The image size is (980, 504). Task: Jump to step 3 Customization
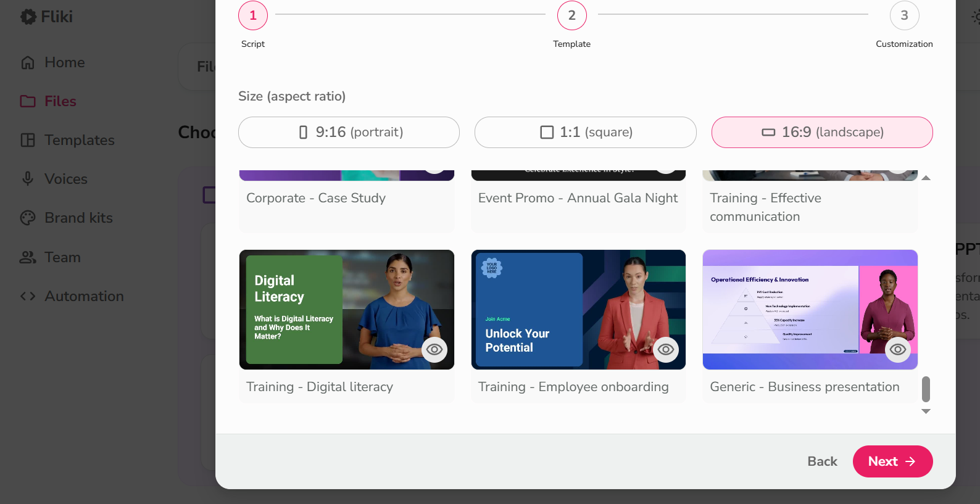click(905, 15)
